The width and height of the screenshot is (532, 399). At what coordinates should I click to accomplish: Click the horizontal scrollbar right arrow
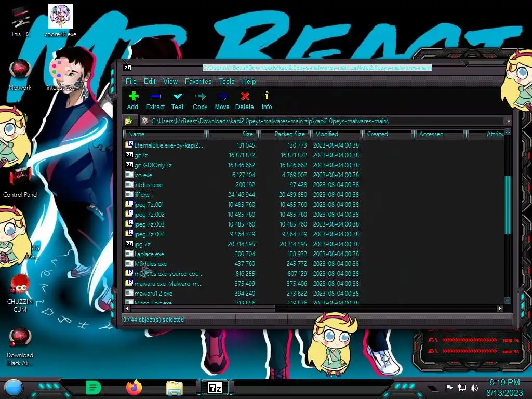point(500,309)
